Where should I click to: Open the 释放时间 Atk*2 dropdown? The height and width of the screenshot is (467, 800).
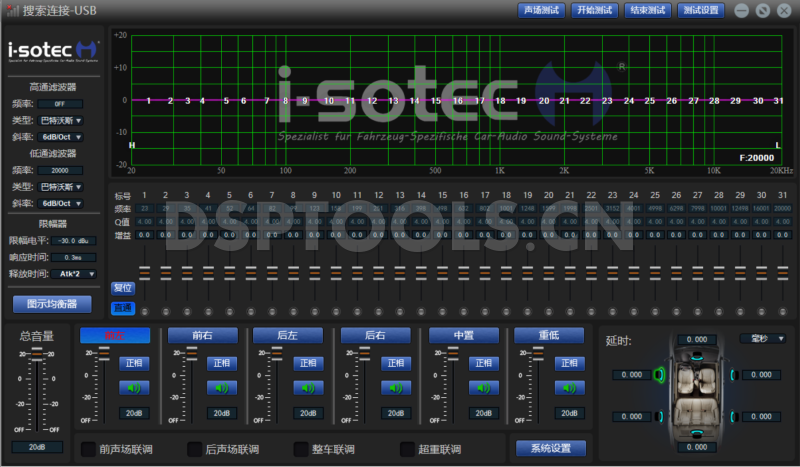[73, 274]
